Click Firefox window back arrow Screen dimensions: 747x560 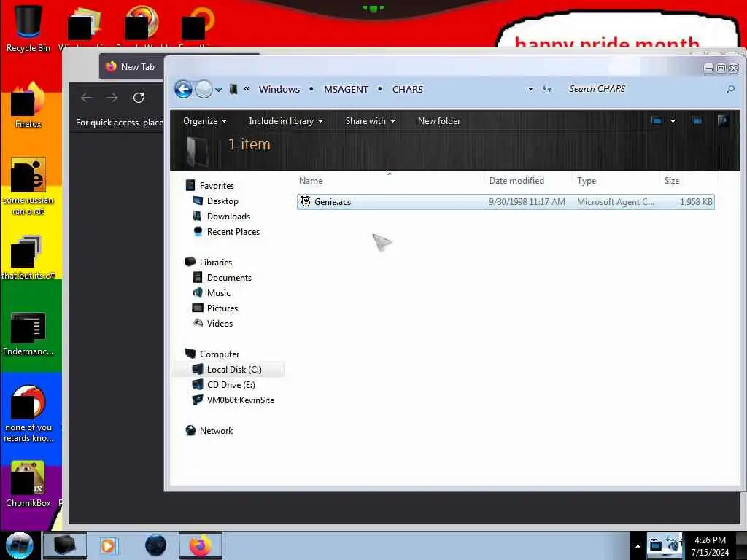[x=86, y=98]
